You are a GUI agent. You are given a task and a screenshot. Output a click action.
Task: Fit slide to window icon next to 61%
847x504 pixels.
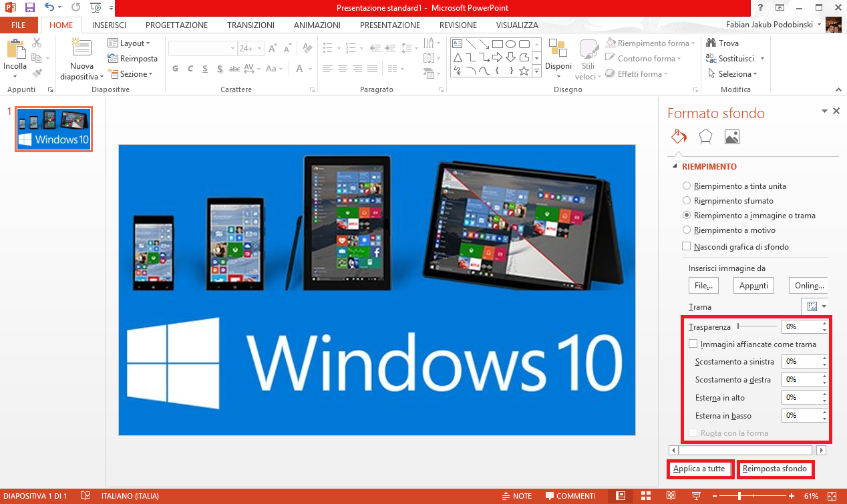[832, 496]
